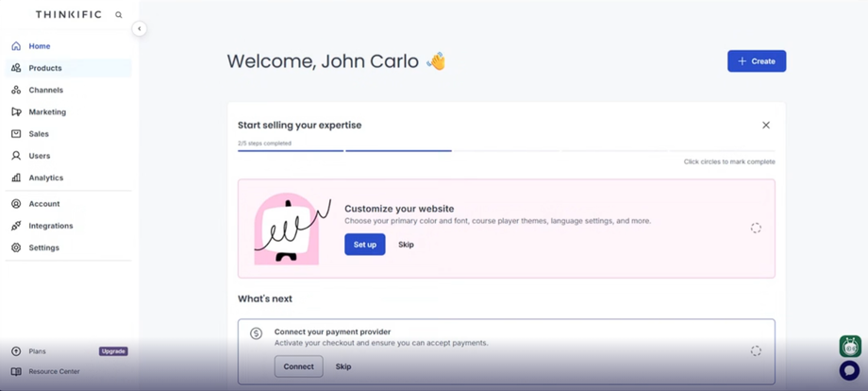Click the blue Create button
This screenshot has height=391, width=868.
point(757,61)
